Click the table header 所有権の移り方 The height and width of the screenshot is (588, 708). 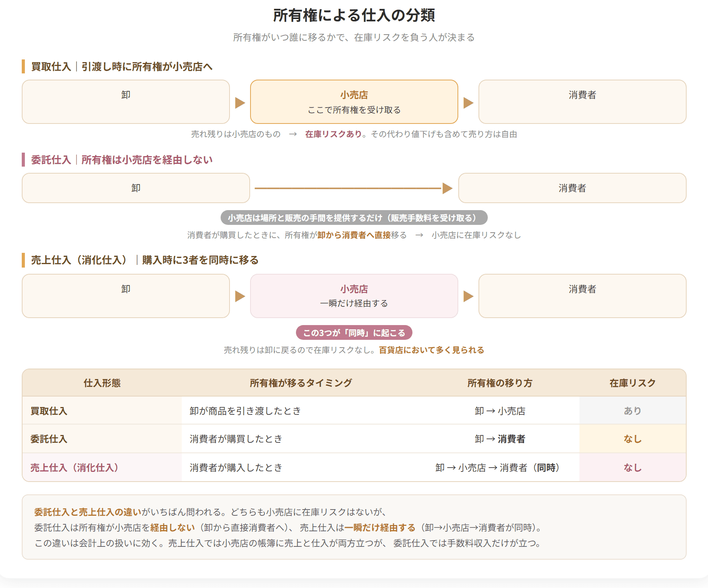click(x=500, y=383)
